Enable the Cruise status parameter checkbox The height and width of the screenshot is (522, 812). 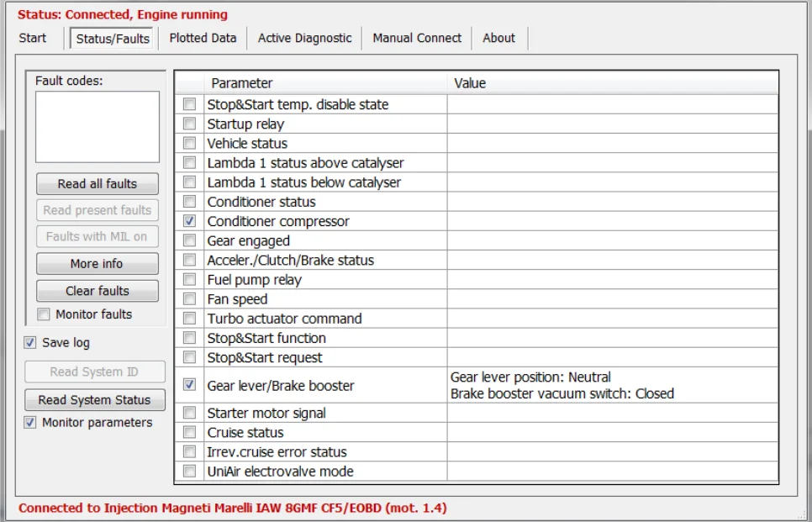[x=189, y=432]
